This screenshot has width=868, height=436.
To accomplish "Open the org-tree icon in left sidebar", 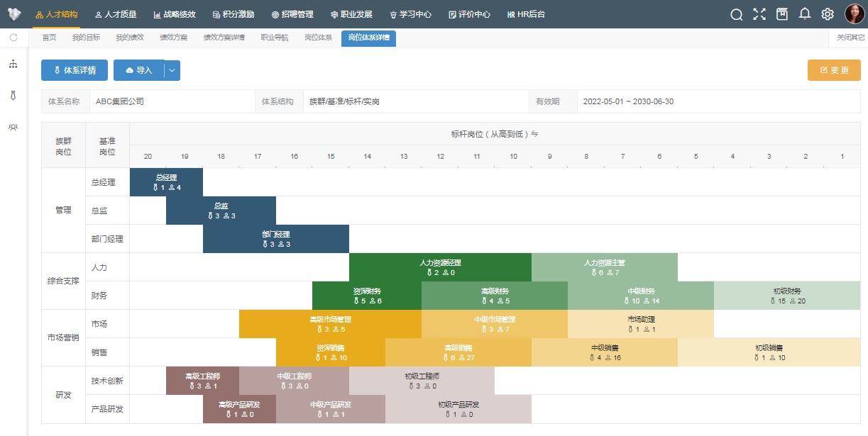I will pyautogui.click(x=13, y=65).
